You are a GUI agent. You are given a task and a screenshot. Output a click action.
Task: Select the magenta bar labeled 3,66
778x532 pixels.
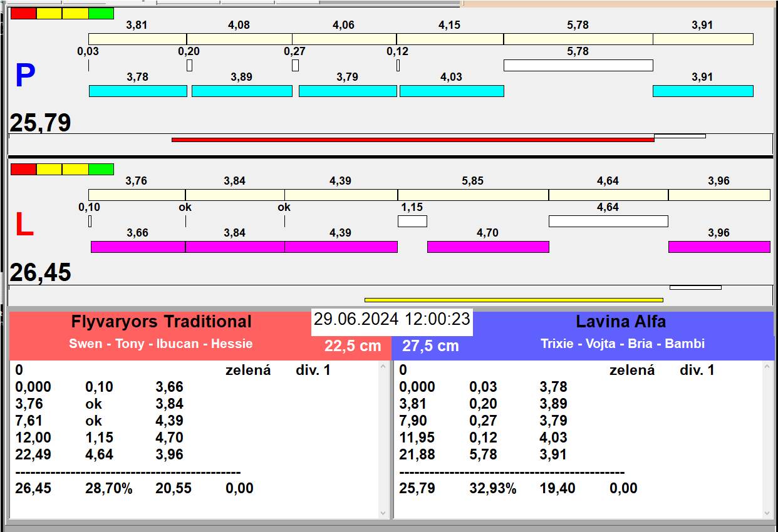click(138, 247)
